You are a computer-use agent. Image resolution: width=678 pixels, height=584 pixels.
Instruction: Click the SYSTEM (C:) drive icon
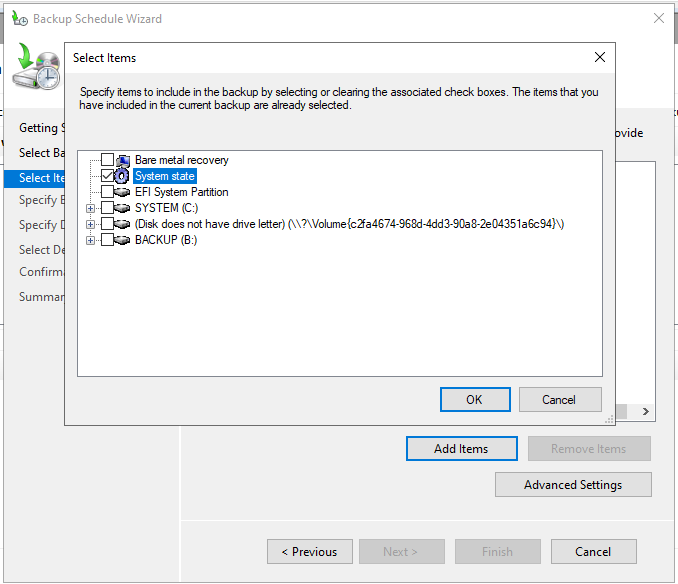[123, 208]
